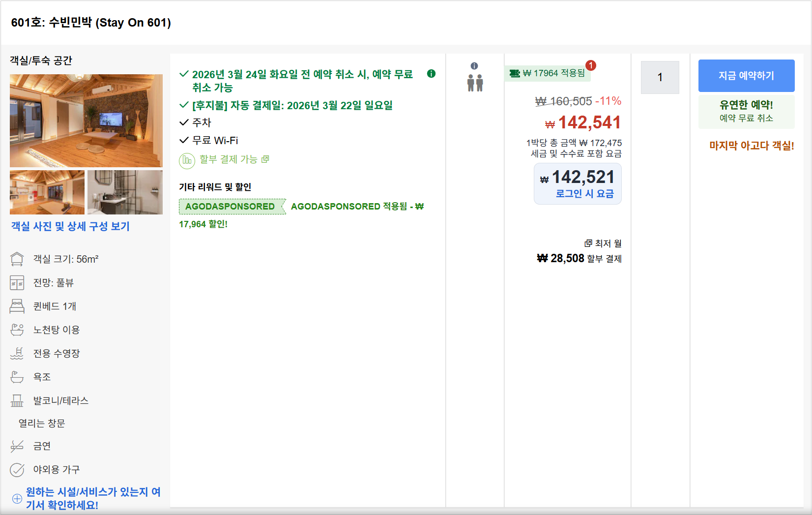Click the outdoor furniture checkmark icon

click(x=17, y=470)
